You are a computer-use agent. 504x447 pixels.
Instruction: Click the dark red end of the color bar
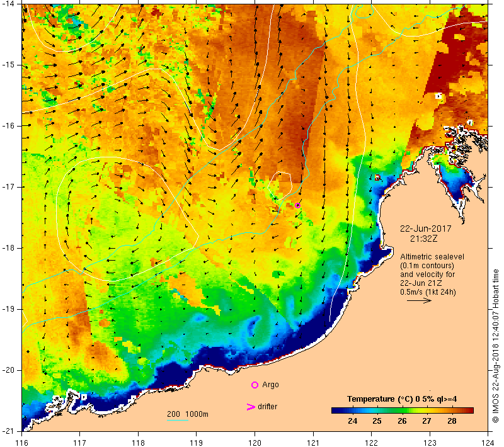point(470,410)
